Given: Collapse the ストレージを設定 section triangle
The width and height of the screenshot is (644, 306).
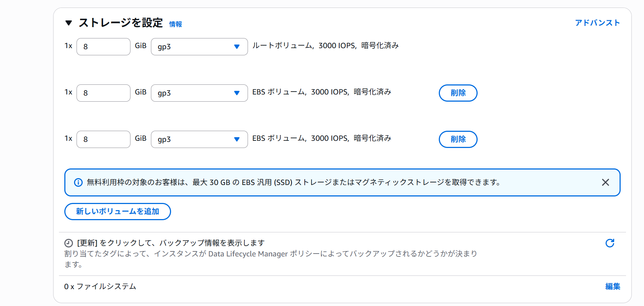Looking at the screenshot, I should (69, 23).
